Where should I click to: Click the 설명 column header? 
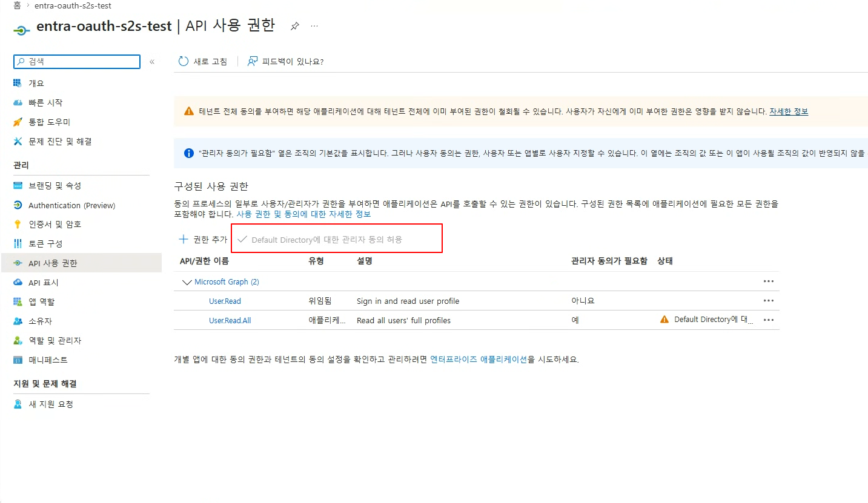pyautogui.click(x=364, y=261)
